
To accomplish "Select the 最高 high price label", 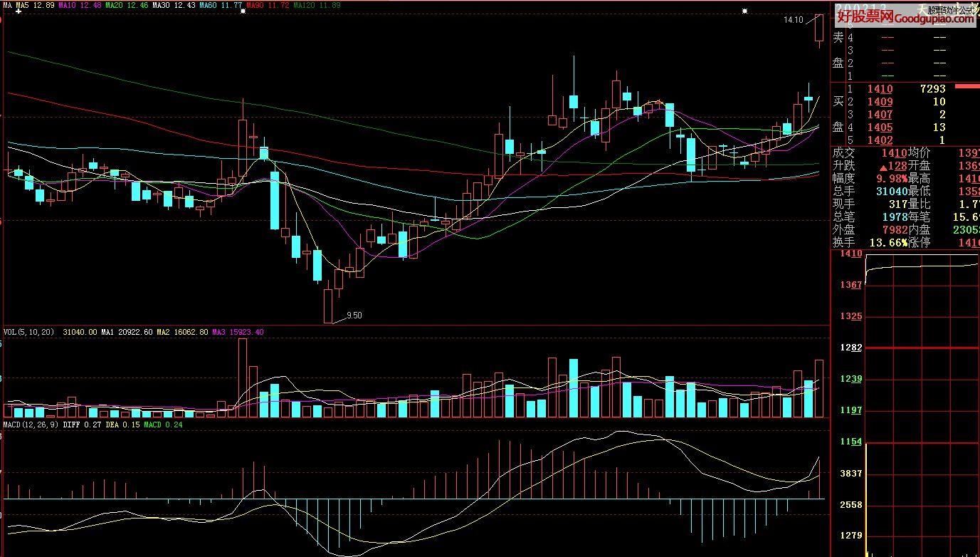I will point(920,178).
